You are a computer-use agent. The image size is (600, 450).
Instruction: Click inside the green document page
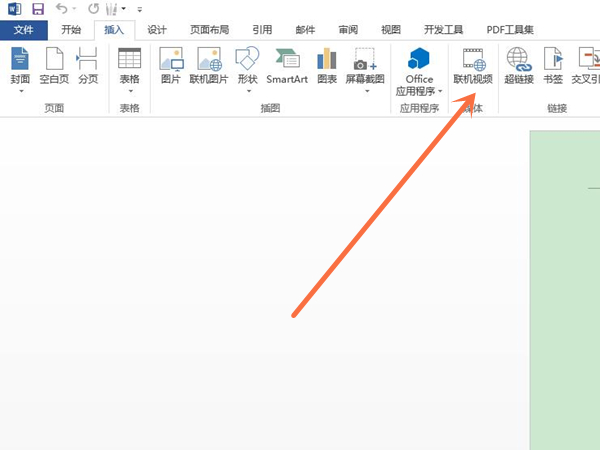point(565,300)
